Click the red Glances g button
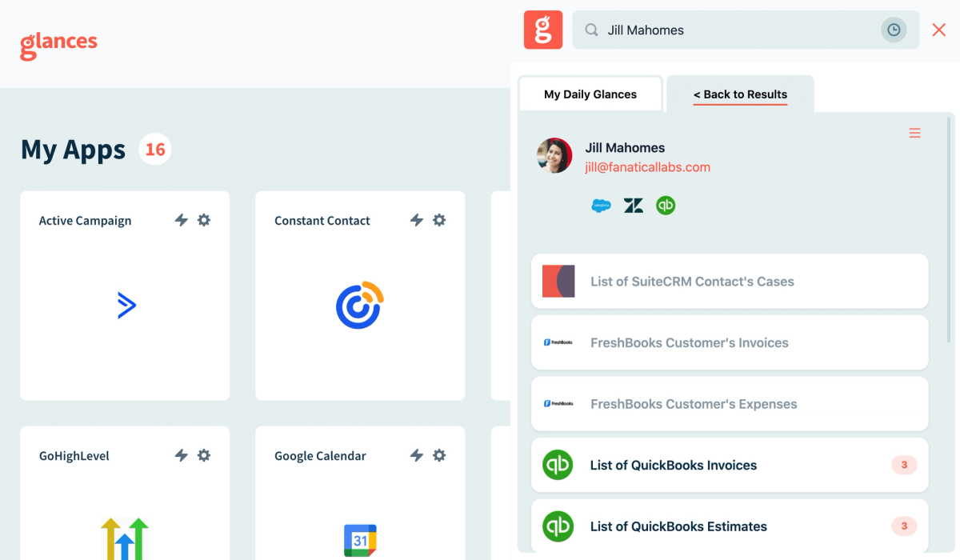 tap(543, 30)
